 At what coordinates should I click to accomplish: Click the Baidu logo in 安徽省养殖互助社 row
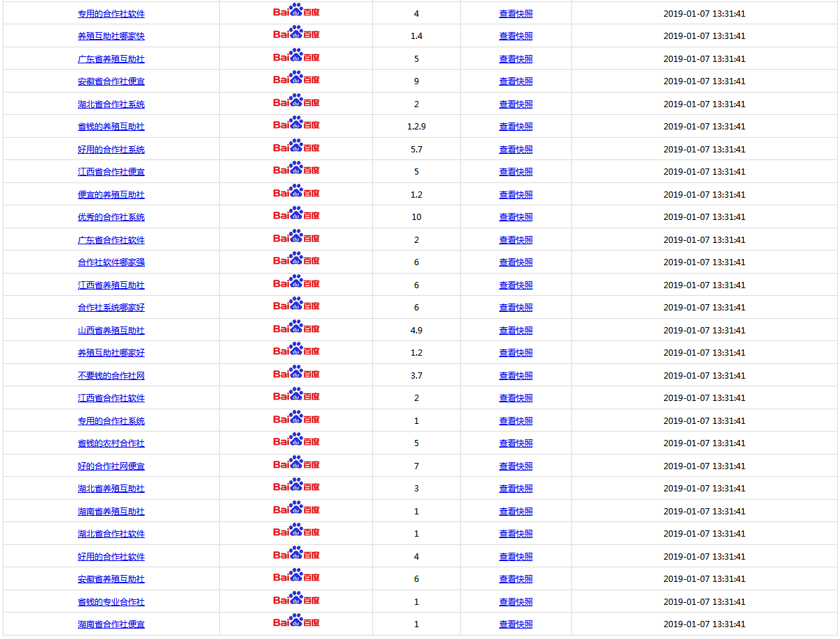pyautogui.click(x=296, y=576)
